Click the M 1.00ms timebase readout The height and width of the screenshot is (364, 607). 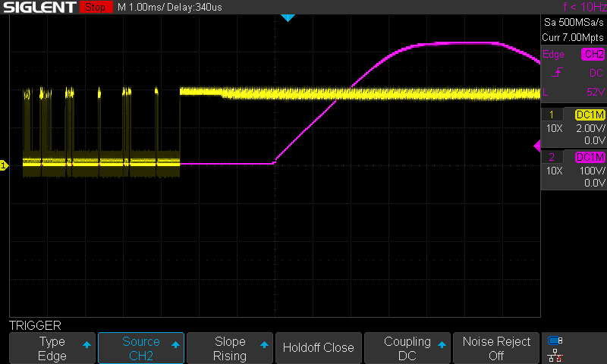(140, 7)
